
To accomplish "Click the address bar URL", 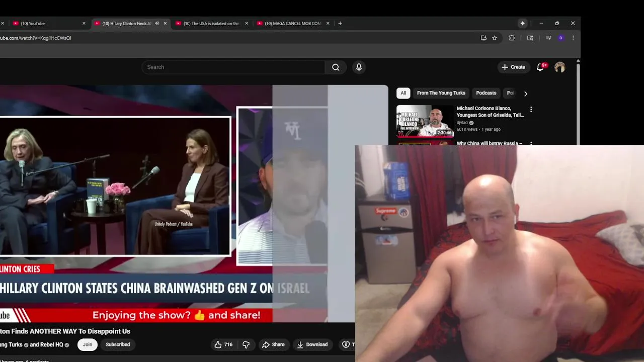I will point(36,38).
